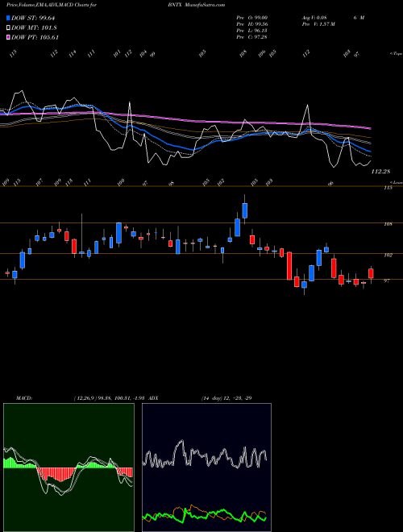Viewport: 403px width, 532px height.
Task: Click the 'Pre L: 96.13' value
Action: pyautogui.click(x=251, y=31)
